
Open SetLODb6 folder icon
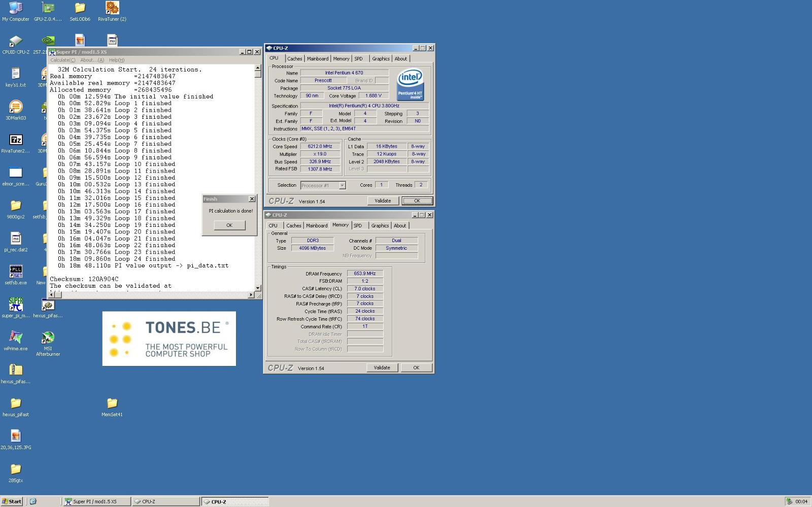coord(80,11)
